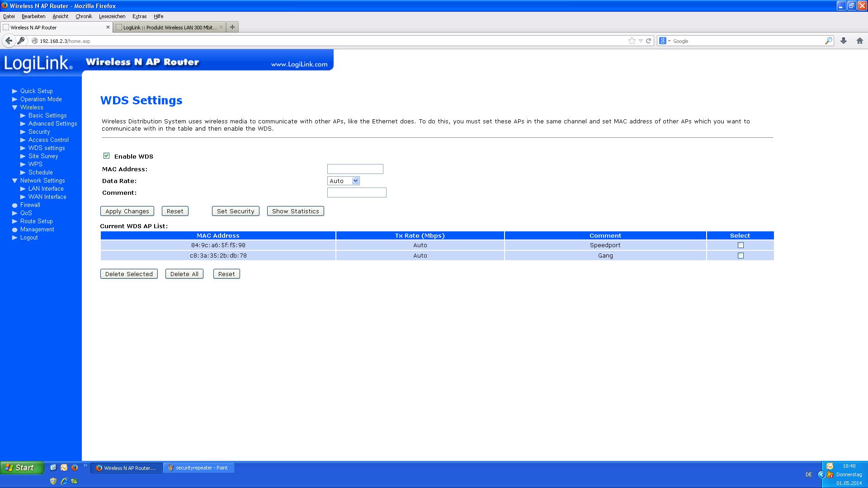
Task: Click the reload page icon
Action: click(x=648, y=41)
